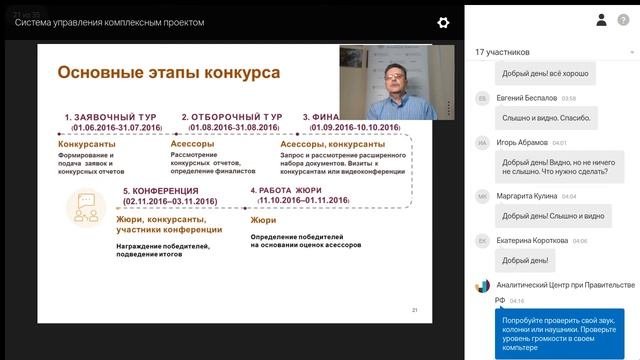Click message 'Добрый день! Видно, но не ничего'
Viewport: 640px width, 360px height.
[560, 167]
